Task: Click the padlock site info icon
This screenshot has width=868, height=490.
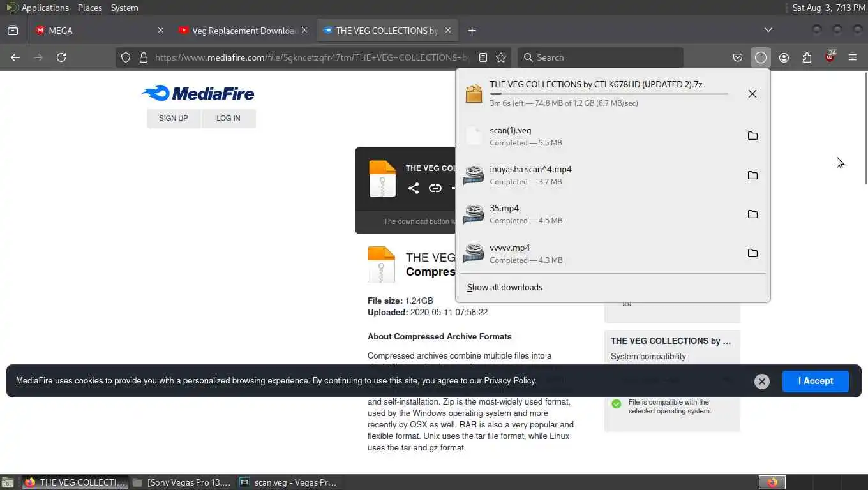Action: (144, 57)
